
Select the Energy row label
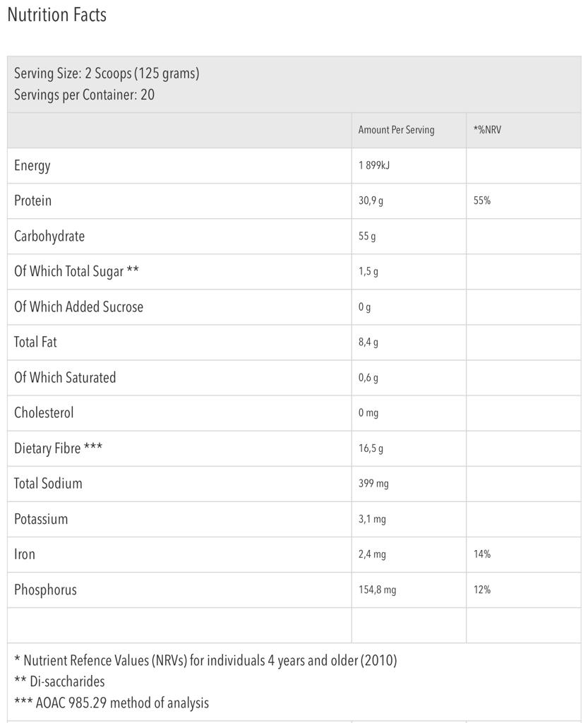(32, 166)
